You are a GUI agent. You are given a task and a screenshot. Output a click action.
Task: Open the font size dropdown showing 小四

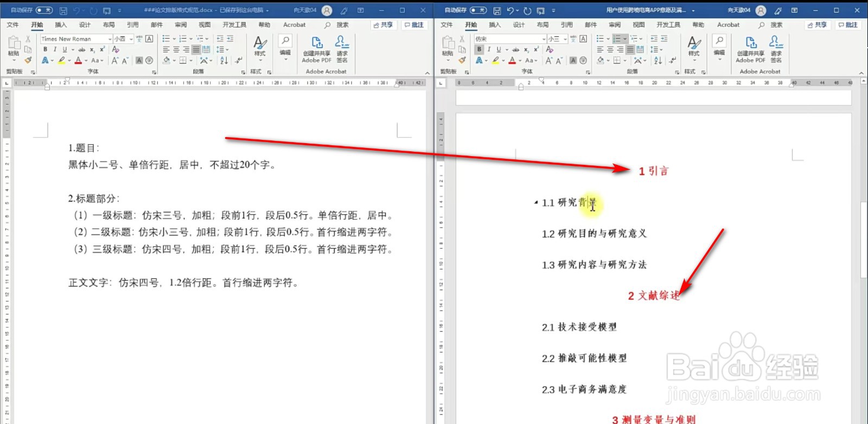point(131,39)
